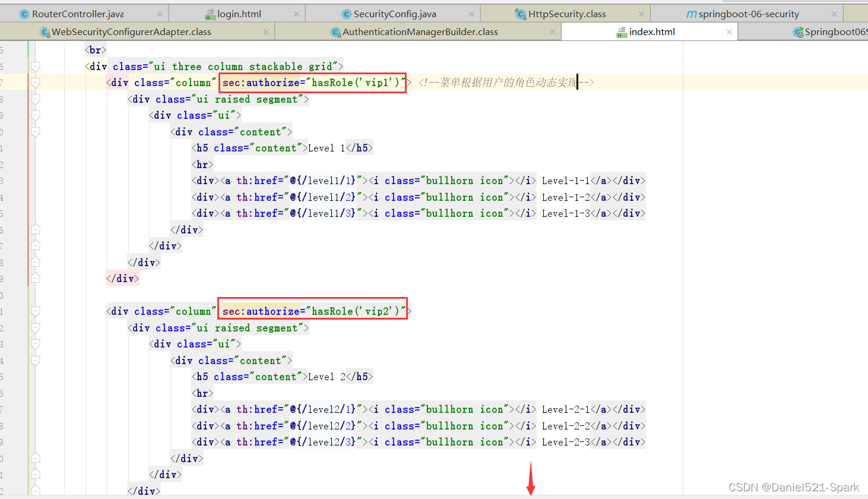Click the HttpSecurity.class file icon

[521, 14]
